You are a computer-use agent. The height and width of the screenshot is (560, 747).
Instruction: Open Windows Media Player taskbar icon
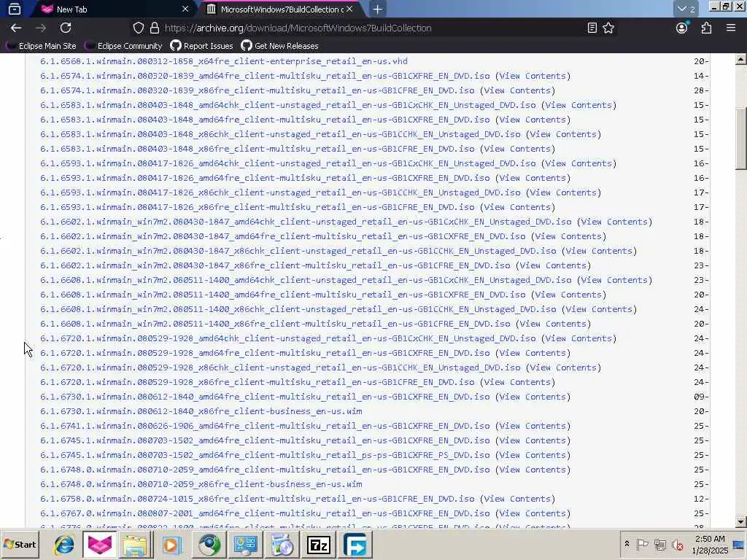pos(171,545)
